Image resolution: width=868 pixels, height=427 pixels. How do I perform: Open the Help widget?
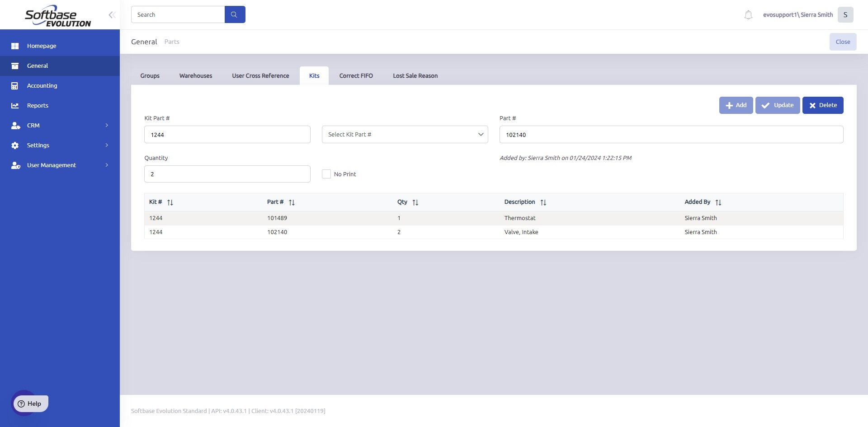click(x=30, y=404)
